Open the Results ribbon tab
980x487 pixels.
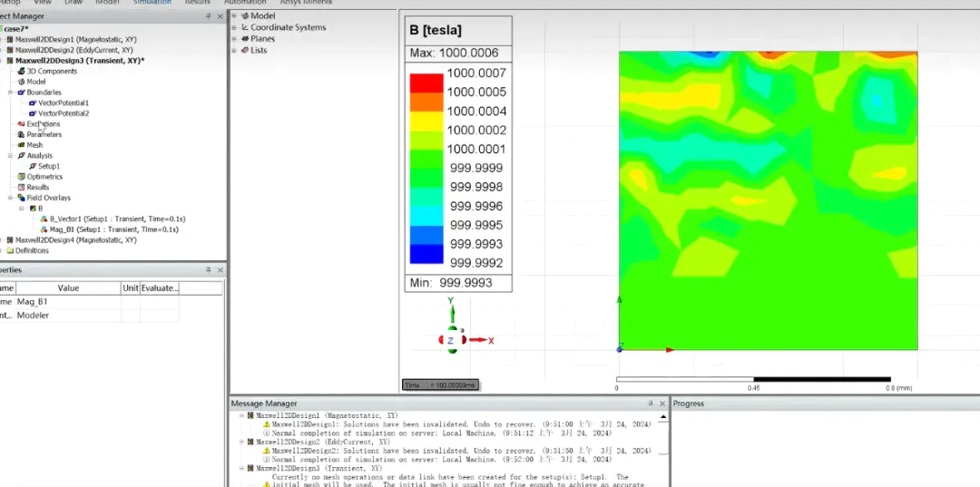pos(197,3)
